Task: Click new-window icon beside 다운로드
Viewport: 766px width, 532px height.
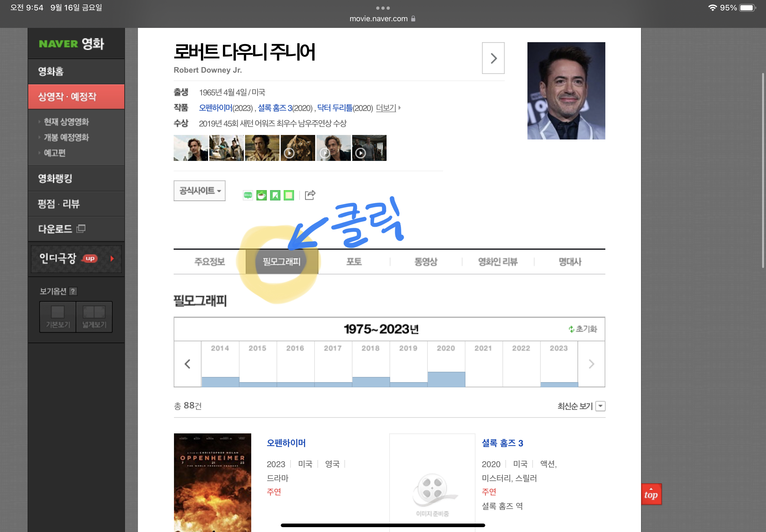Action: click(x=81, y=229)
